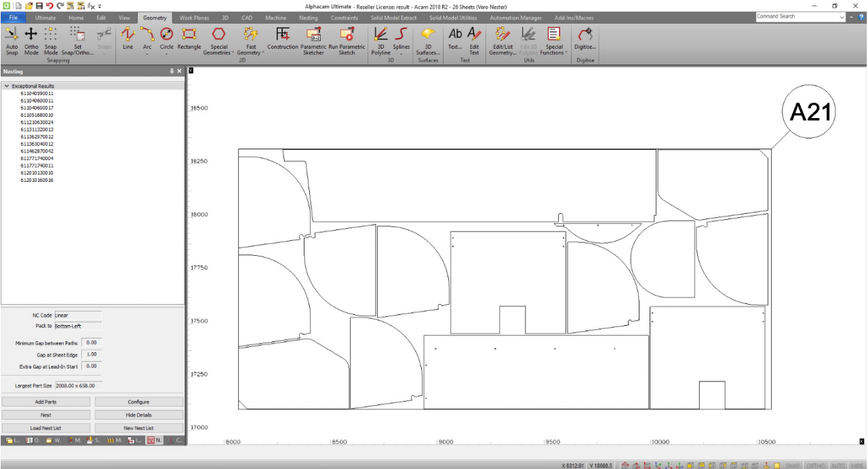
Task: Expand the Circle tool dropdown arrow
Action: [x=167, y=54]
